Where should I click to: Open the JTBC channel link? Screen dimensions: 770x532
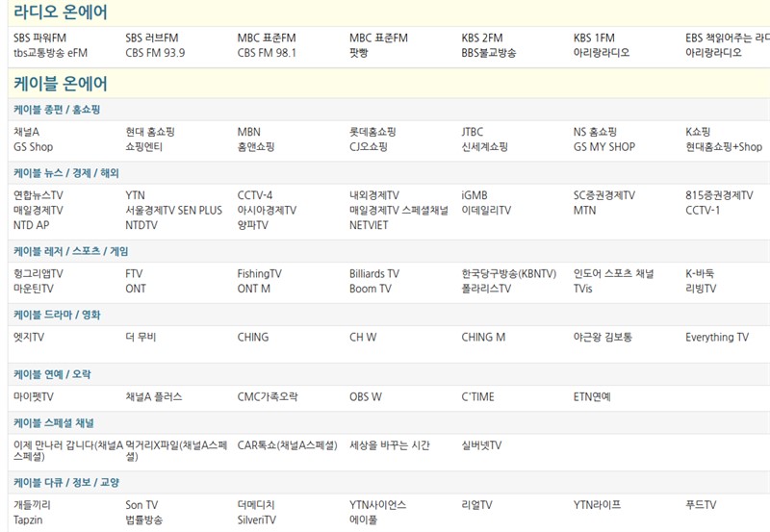(x=472, y=132)
